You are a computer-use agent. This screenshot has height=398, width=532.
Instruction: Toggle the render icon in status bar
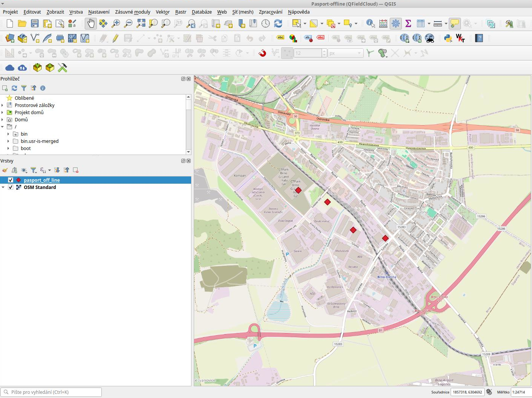pyautogui.click(x=489, y=392)
